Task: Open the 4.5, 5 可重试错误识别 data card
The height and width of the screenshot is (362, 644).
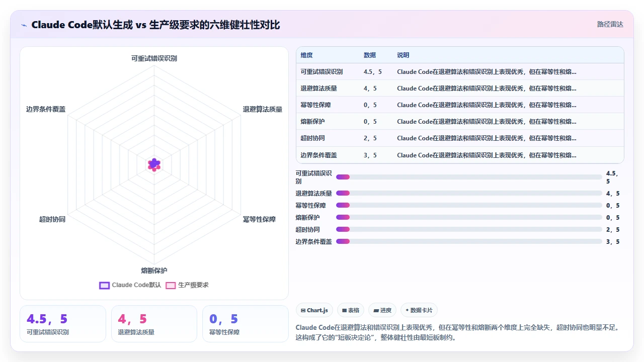Action: [x=63, y=324]
